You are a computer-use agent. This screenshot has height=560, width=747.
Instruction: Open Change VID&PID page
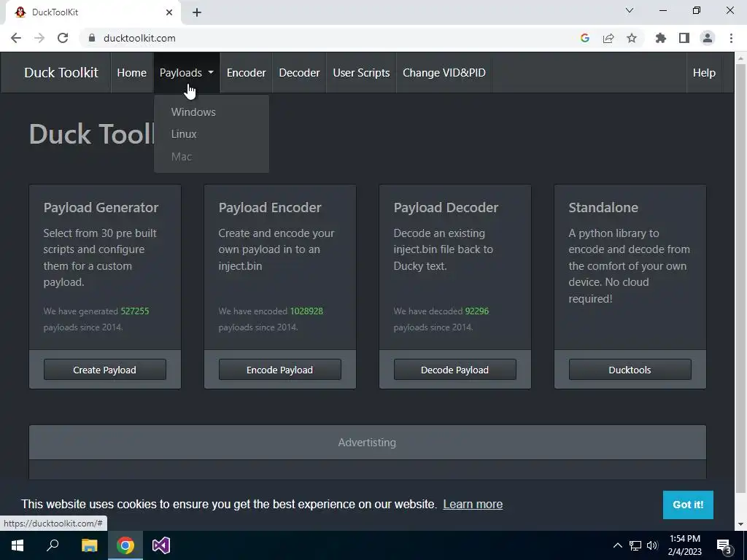pyautogui.click(x=444, y=72)
